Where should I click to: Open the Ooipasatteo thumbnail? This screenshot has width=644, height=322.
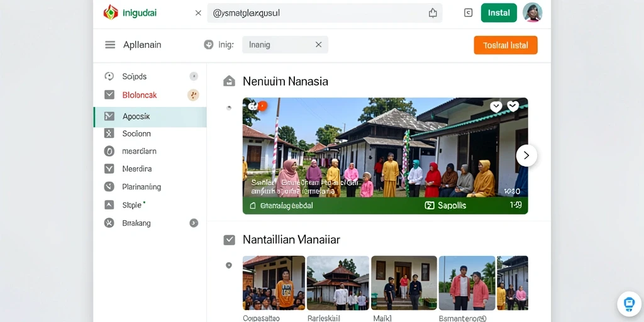tap(274, 282)
